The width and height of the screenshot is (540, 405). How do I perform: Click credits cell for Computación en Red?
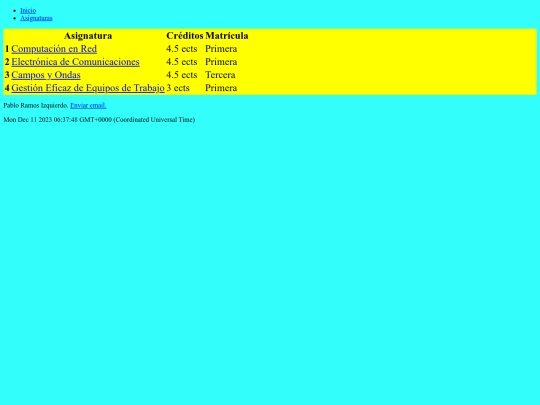(185, 49)
